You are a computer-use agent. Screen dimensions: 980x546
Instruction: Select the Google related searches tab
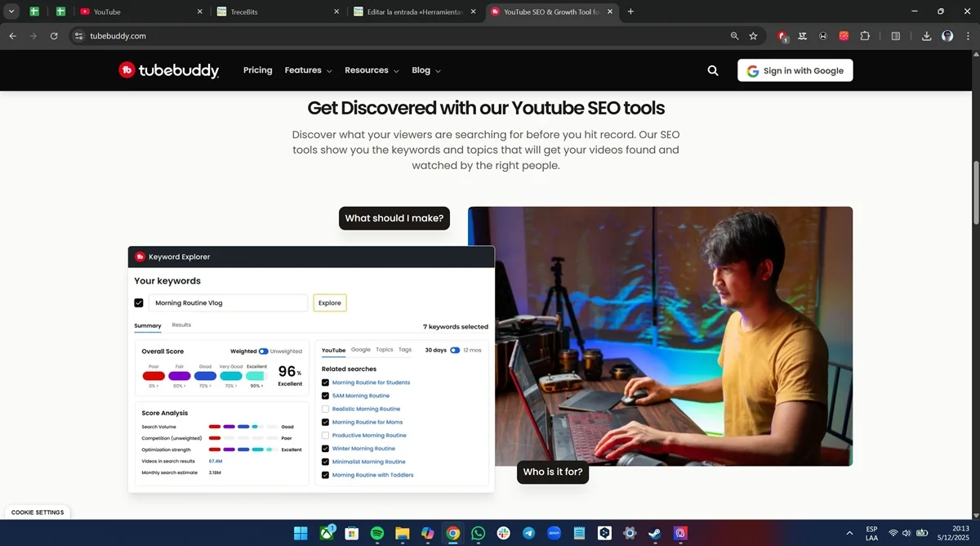(361, 350)
